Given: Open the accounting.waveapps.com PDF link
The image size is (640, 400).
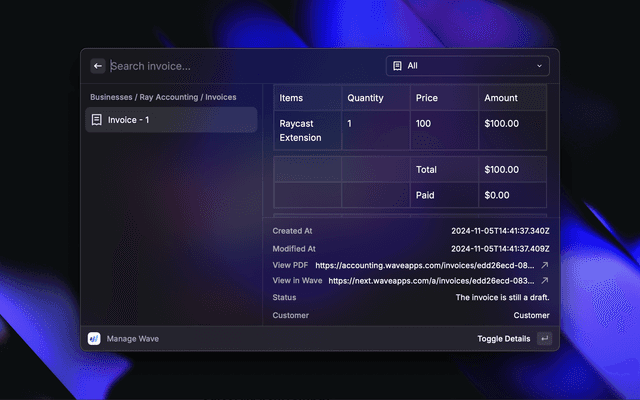Looking at the screenshot, I should (424, 266).
